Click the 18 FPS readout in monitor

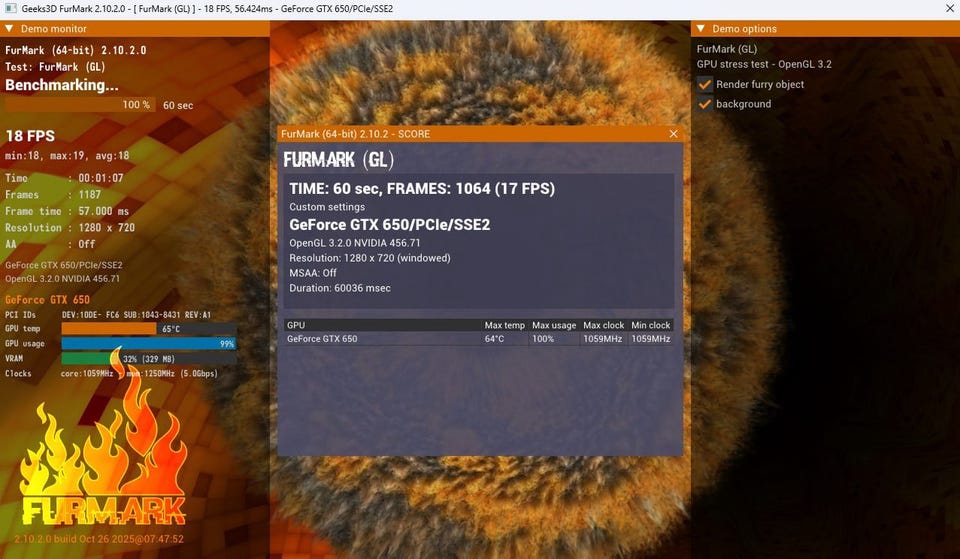[x=30, y=136]
